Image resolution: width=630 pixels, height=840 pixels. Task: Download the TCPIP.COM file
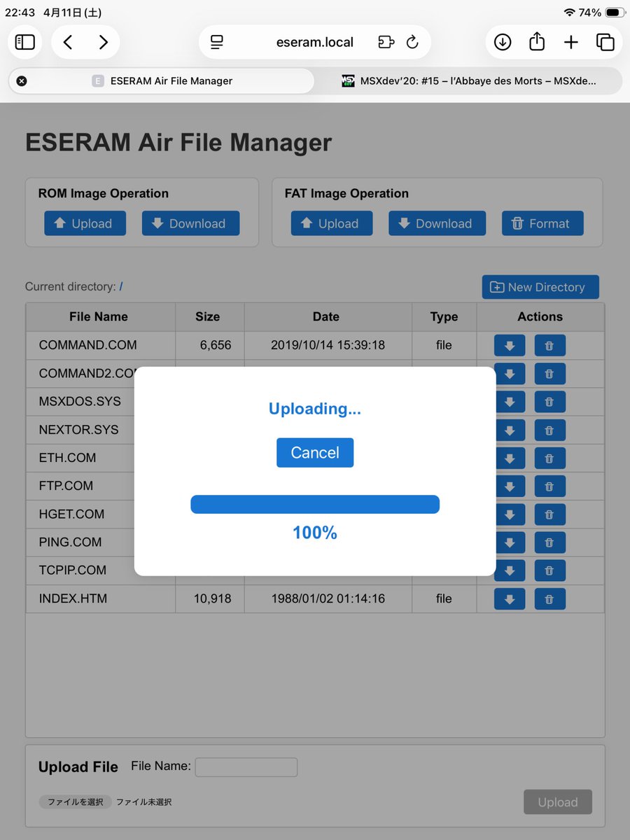[x=510, y=570]
